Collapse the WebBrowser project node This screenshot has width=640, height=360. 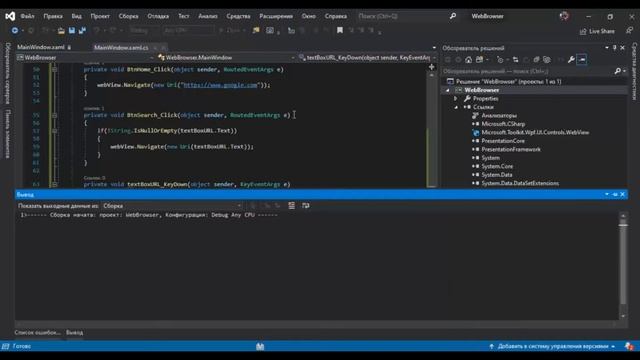pos(448,90)
